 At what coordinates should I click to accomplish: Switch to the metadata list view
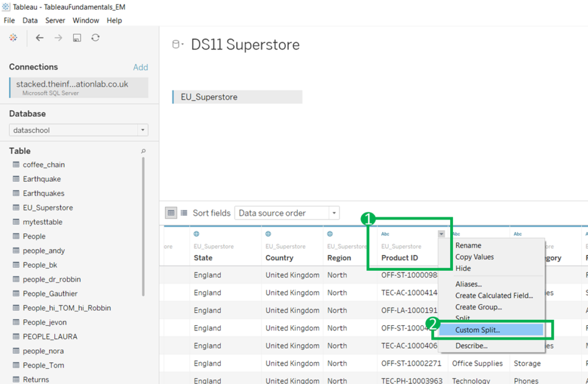184,213
